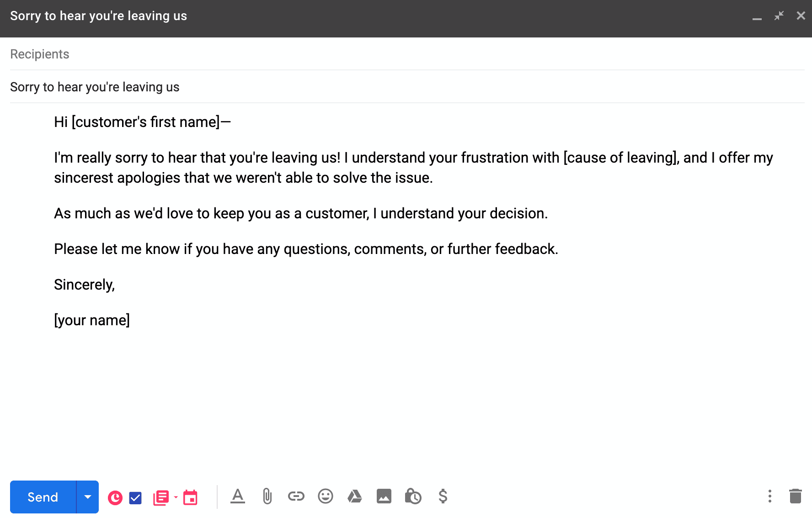Insert a link using the chain icon
The width and height of the screenshot is (812, 518).
click(296, 496)
